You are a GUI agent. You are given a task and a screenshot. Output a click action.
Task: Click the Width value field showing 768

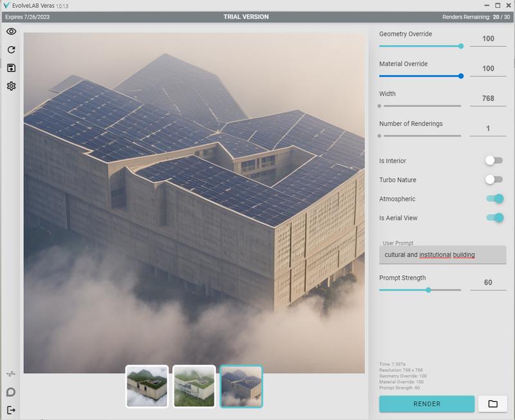point(488,98)
